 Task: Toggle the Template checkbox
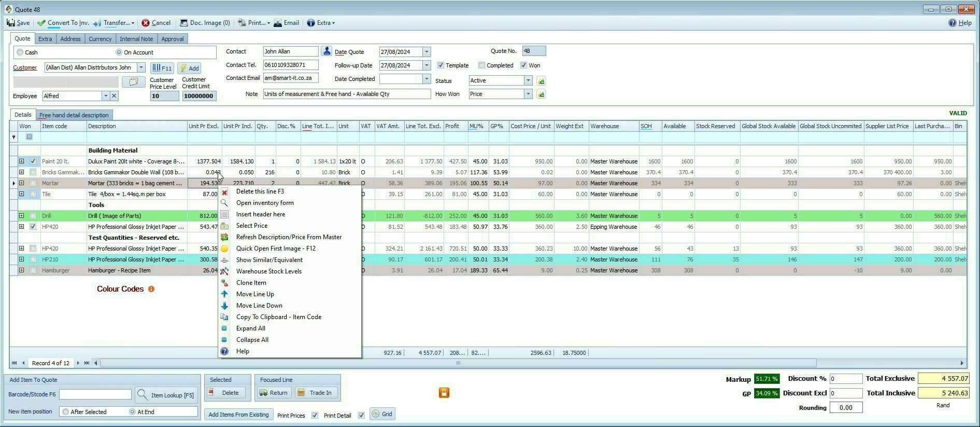441,65
